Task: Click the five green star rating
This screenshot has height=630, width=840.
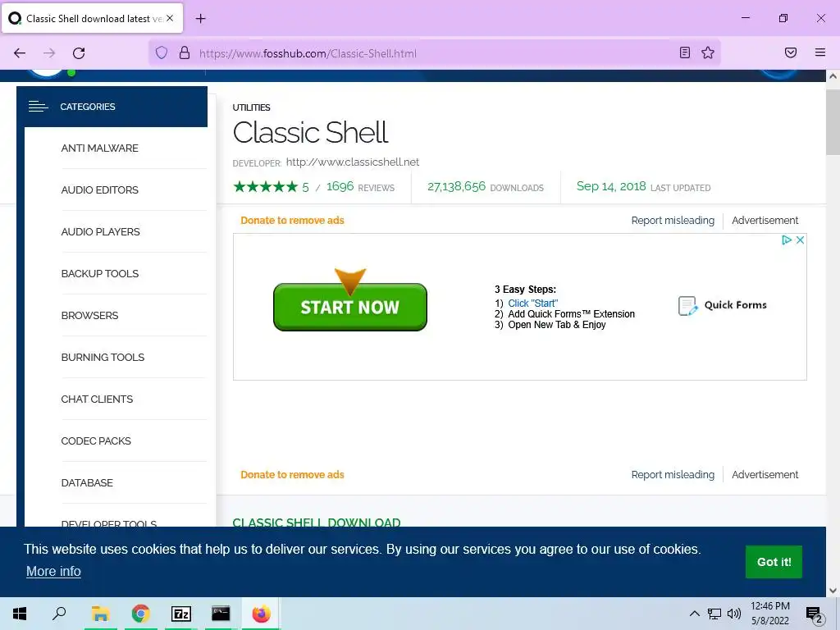Action: point(265,186)
